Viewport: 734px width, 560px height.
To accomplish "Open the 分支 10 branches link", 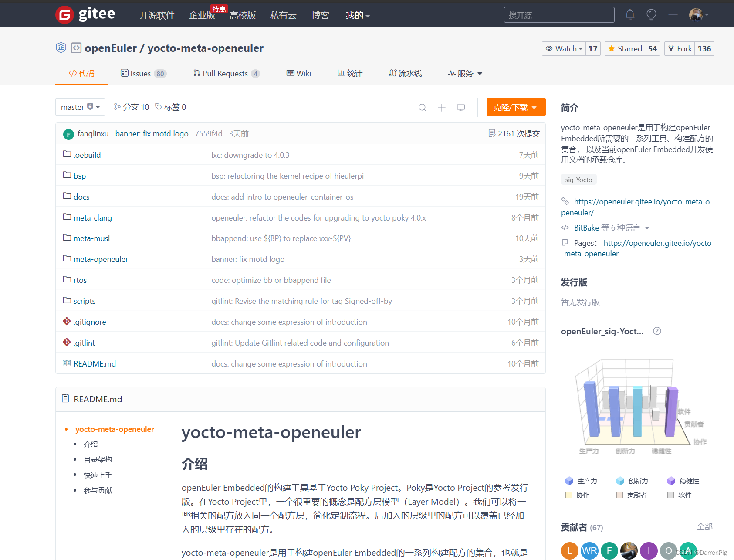I will pos(132,107).
